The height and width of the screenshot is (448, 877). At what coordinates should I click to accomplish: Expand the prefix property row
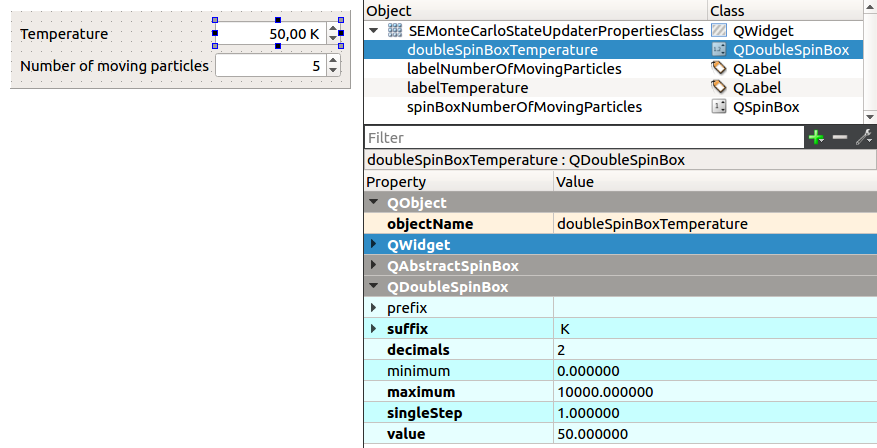click(374, 308)
